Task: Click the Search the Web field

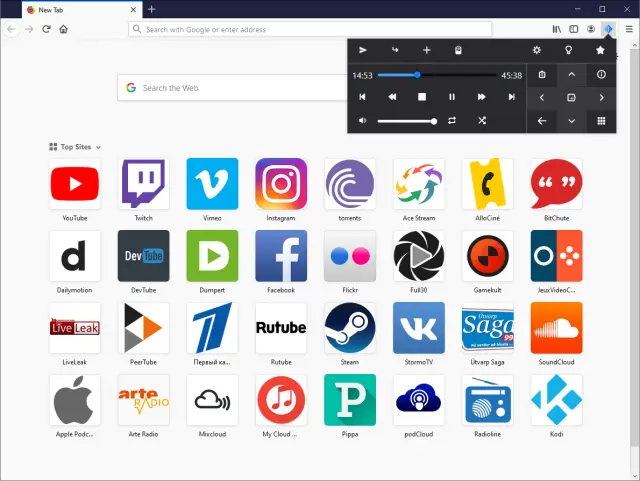Action: click(x=232, y=88)
